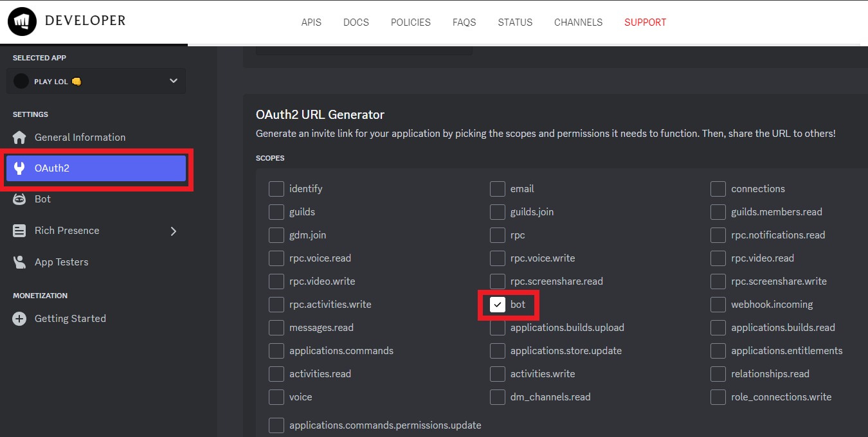Screen dimensions: 868x437
Task: Click the wrench icon beside OAuth2
Action: coord(19,168)
